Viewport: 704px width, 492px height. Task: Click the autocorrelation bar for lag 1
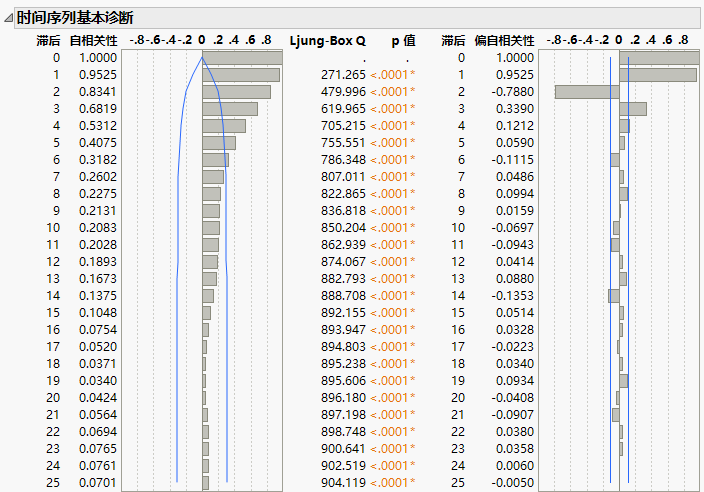click(240, 75)
